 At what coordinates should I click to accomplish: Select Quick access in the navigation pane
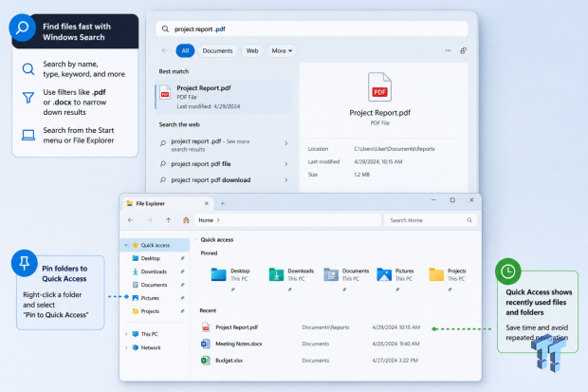point(156,245)
